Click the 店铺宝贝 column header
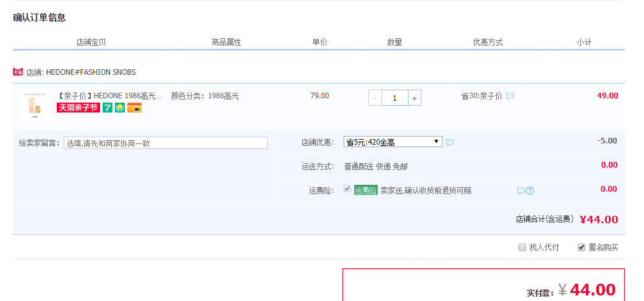Viewport: 644px width, 301px height. [x=91, y=42]
